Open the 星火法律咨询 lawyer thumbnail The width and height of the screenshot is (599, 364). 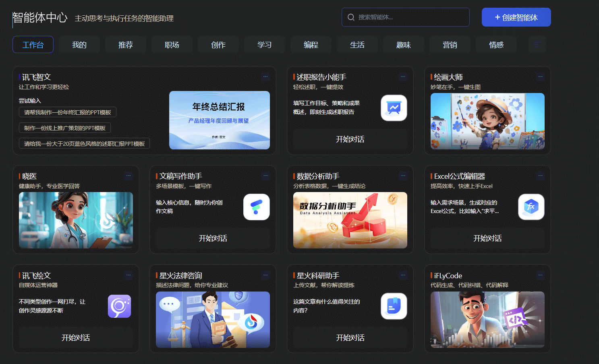[213, 320]
